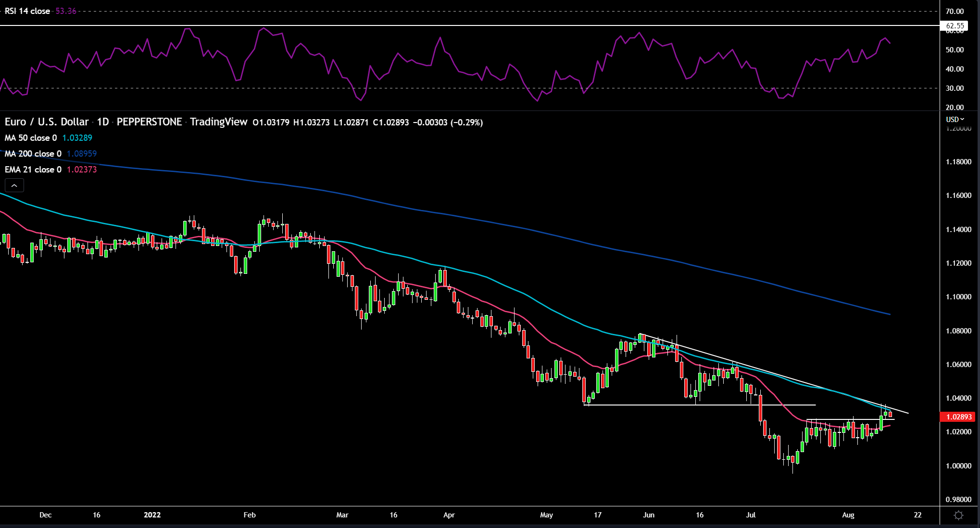Click the 1.10000 level on price scale
980x528 pixels.
(958, 297)
